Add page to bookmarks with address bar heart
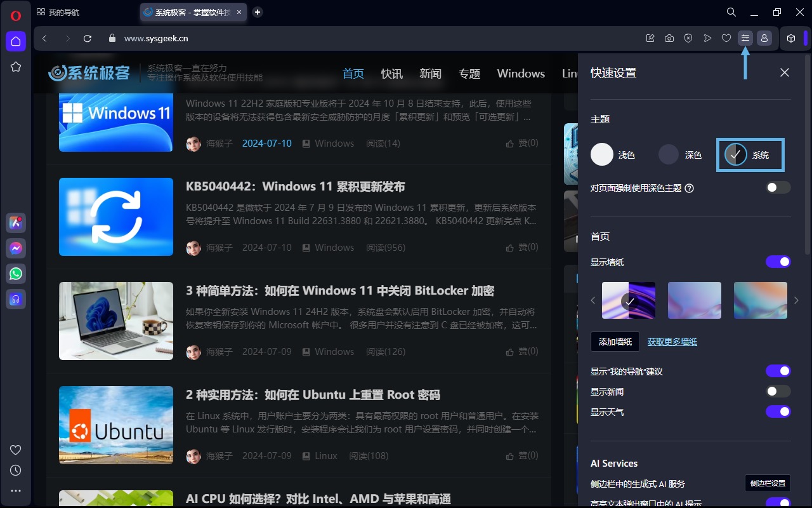The height and width of the screenshot is (508, 812). tap(726, 38)
